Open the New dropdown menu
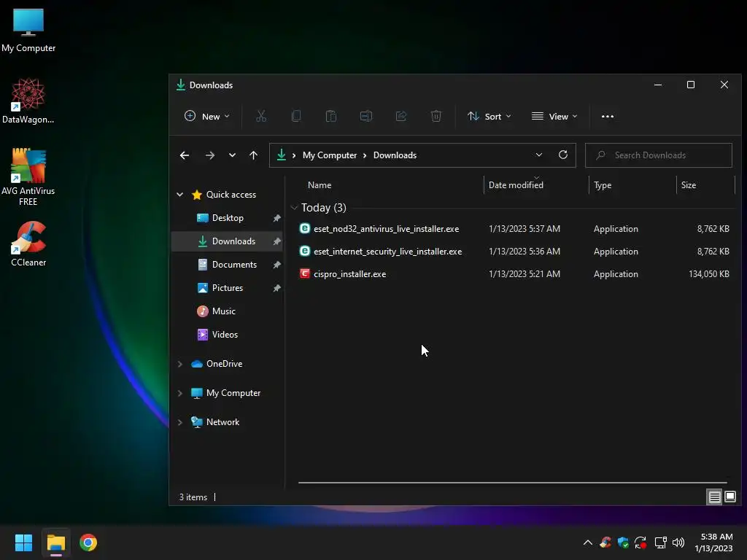Screen dimensions: 747x560 pyautogui.click(x=206, y=116)
